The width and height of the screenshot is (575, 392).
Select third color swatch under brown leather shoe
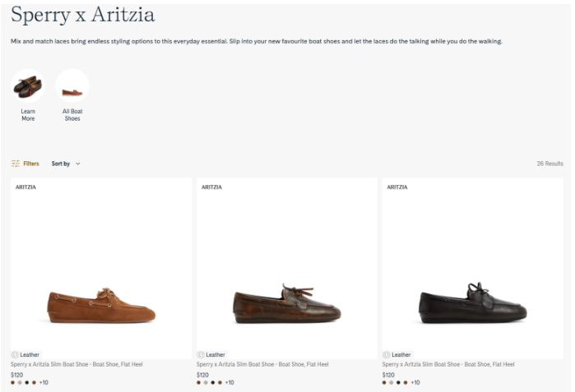(213, 382)
